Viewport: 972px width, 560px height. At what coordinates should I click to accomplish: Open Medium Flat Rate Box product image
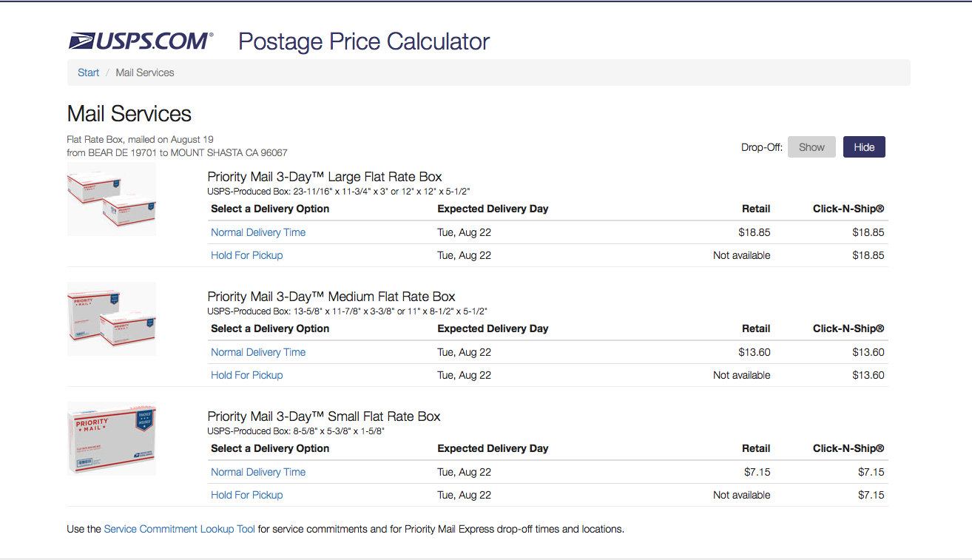click(112, 319)
